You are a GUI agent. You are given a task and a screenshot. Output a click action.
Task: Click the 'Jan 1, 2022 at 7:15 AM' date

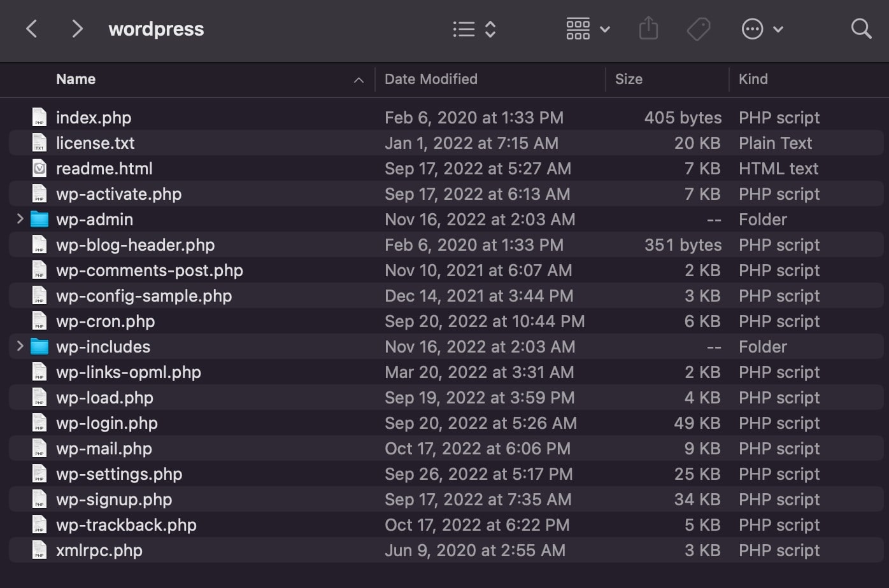pyautogui.click(x=471, y=143)
